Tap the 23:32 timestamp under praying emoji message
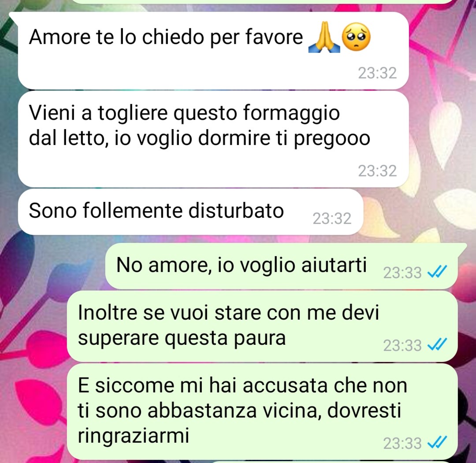Screen dimensions: 476x463 point(377,73)
